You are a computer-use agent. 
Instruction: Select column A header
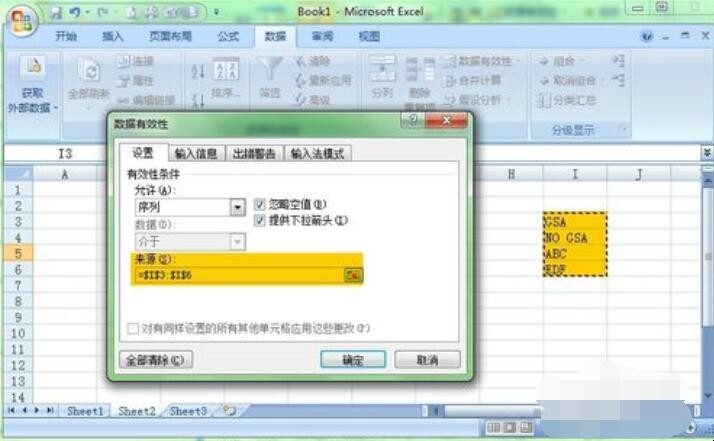point(65,174)
